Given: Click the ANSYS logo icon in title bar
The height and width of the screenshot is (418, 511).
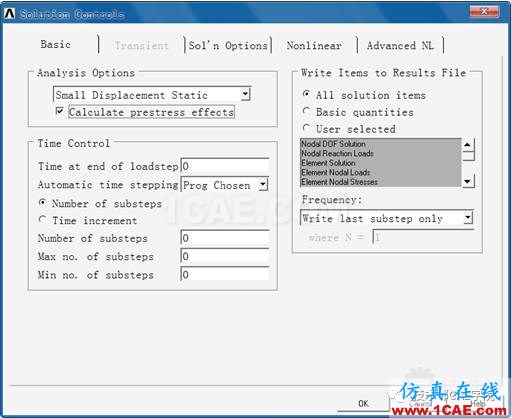Looking at the screenshot, I should (x=10, y=14).
